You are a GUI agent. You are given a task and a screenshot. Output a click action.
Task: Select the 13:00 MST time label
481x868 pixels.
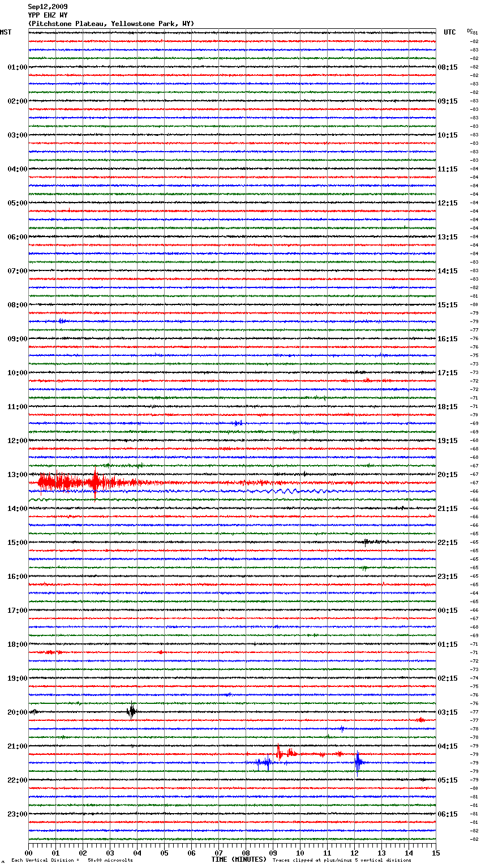[x=17, y=475]
